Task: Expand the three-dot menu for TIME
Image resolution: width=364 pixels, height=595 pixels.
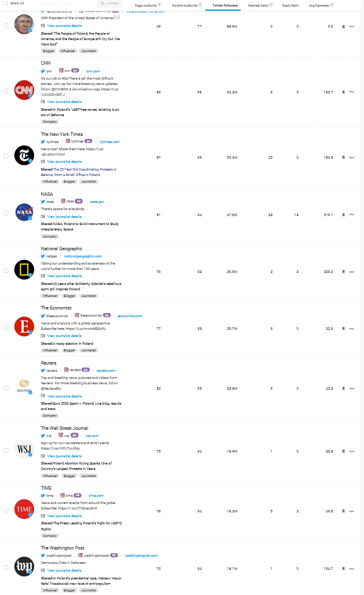Action: [351, 511]
